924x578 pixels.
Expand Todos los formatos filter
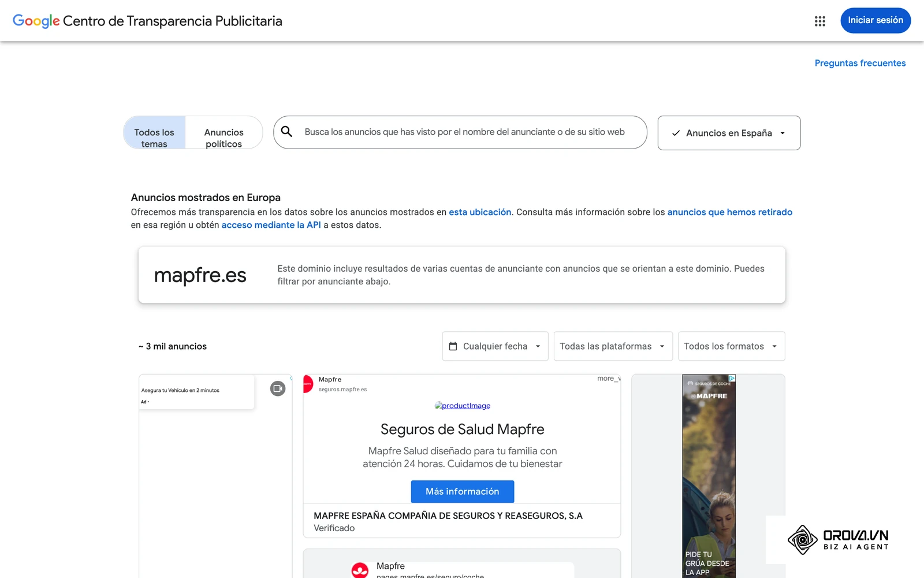pos(731,346)
